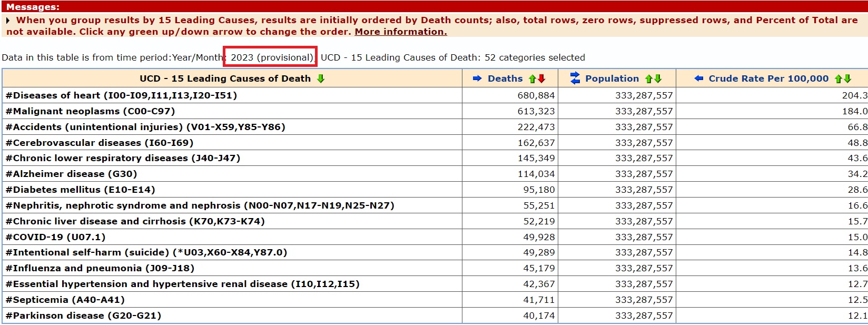Sort Population descending with down arrow
The width and height of the screenshot is (868, 325).
(x=657, y=79)
